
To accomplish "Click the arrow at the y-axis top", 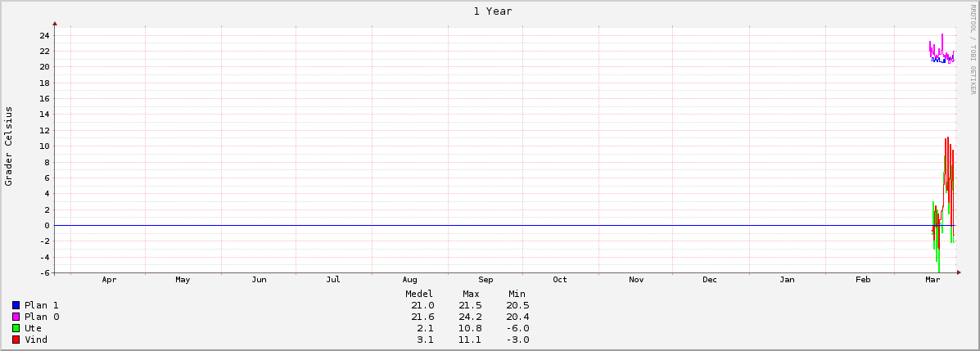I will pyautogui.click(x=55, y=25).
